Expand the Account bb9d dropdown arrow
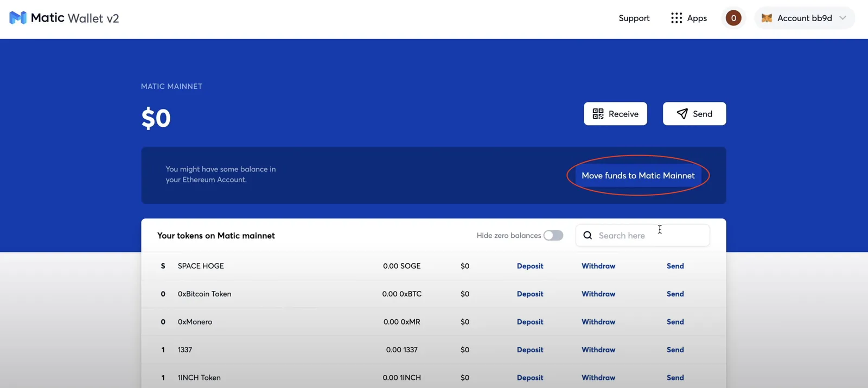 tap(843, 18)
